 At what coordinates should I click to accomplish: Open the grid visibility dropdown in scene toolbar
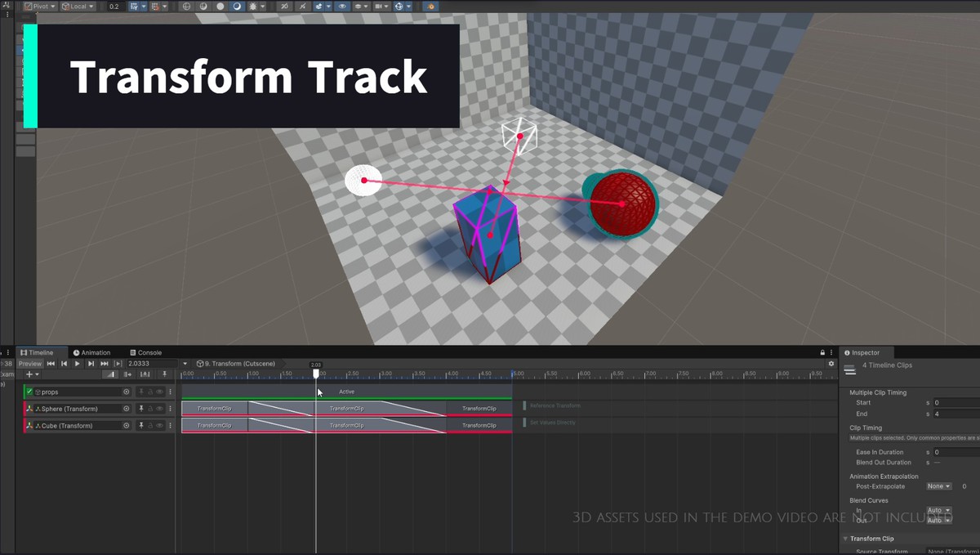pyautogui.click(x=144, y=7)
